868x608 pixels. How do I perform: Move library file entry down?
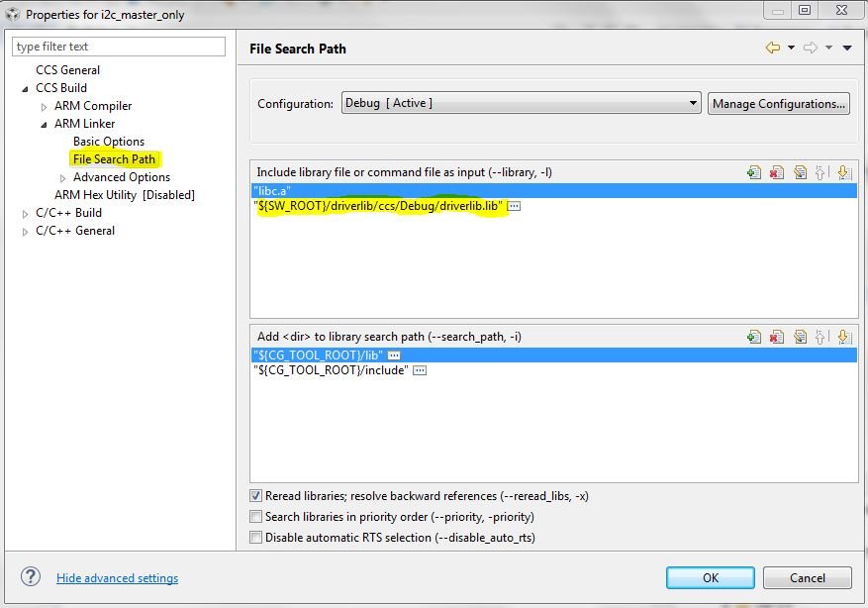click(x=843, y=172)
